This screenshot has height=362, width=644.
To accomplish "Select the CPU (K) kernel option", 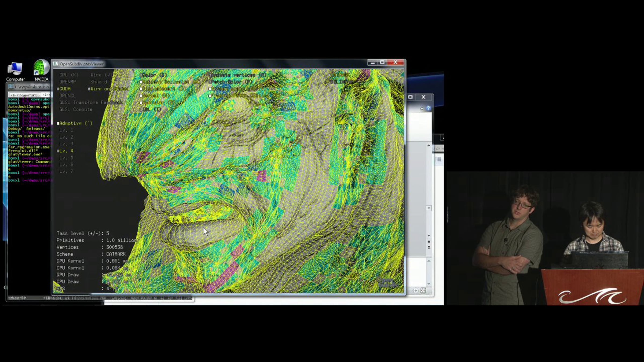I will coord(69,75).
